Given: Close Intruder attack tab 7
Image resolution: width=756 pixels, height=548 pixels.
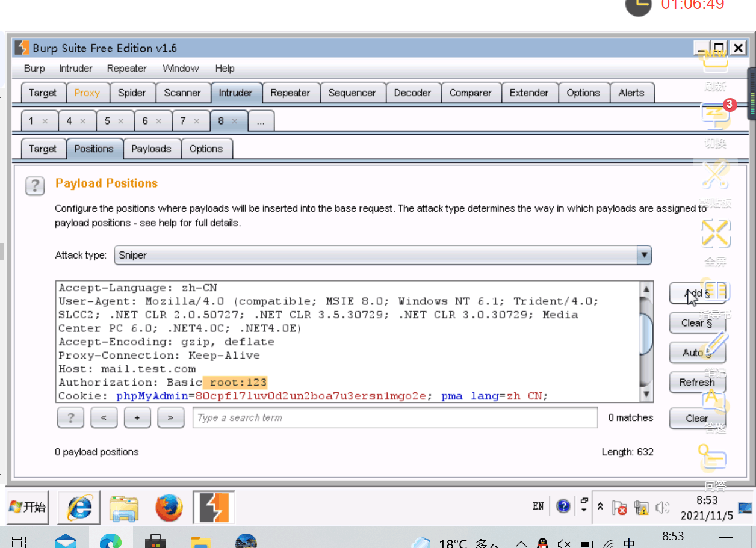Looking at the screenshot, I should point(196,121).
